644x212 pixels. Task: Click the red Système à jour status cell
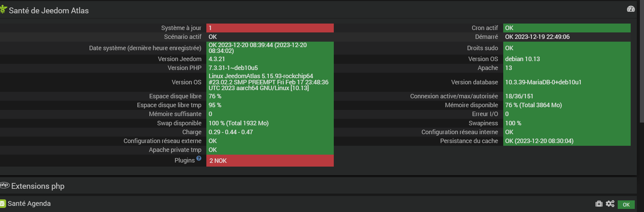[x=270, y=28]
